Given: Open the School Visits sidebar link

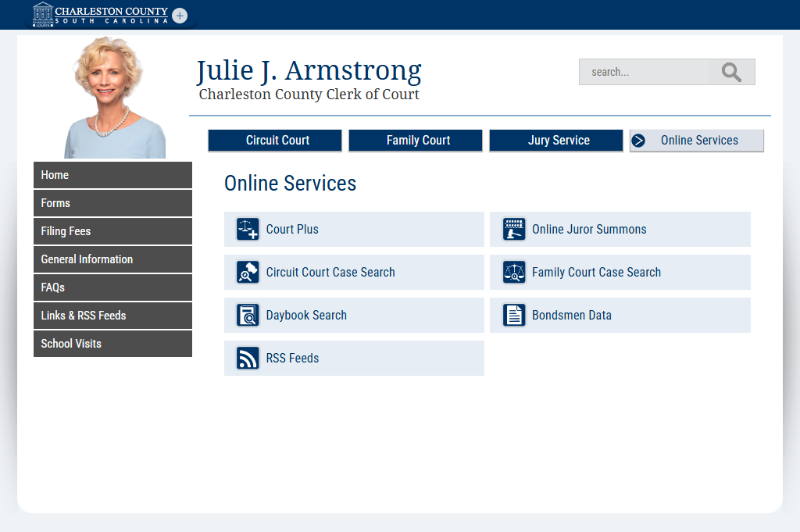Looking at the screenshot, I should (112, 344).
